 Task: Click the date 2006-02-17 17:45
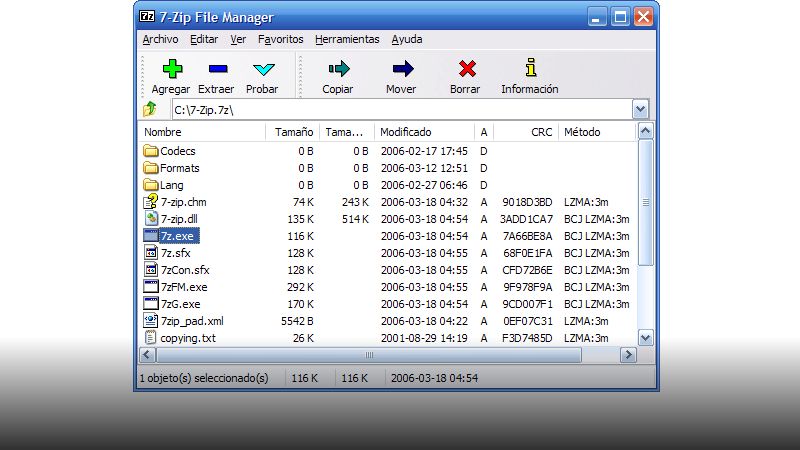(424, 151)
